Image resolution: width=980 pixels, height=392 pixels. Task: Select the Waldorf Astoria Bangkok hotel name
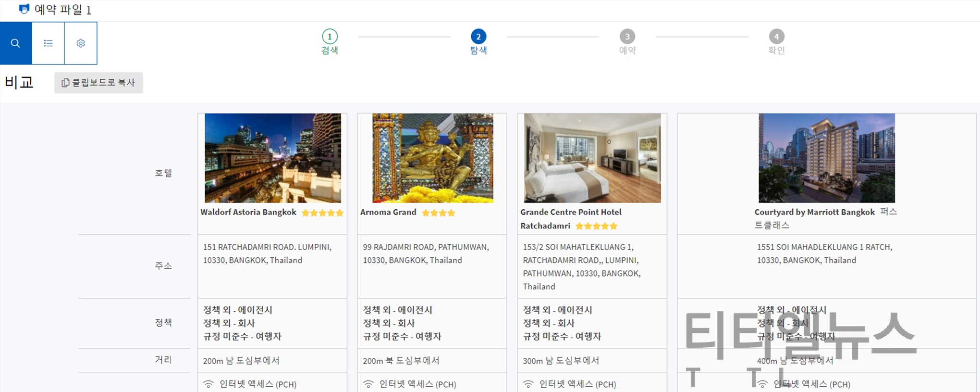[x=248, y=212]
